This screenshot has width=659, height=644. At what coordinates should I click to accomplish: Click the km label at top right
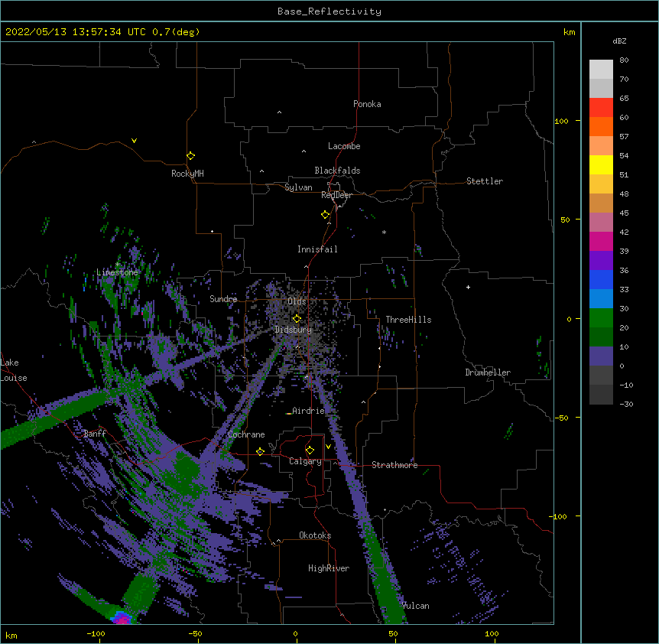[570, 32]
